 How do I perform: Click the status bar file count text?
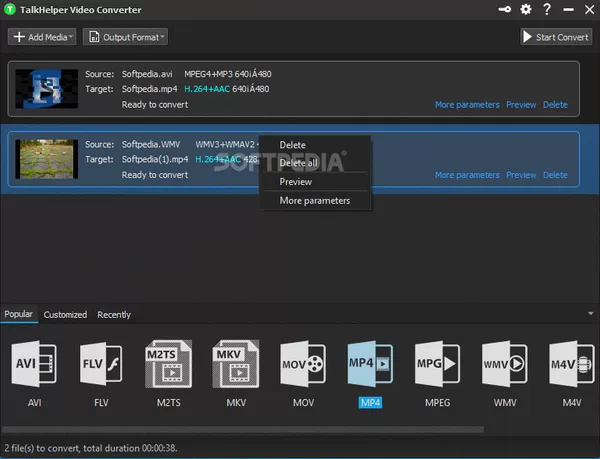pos(91,448)
